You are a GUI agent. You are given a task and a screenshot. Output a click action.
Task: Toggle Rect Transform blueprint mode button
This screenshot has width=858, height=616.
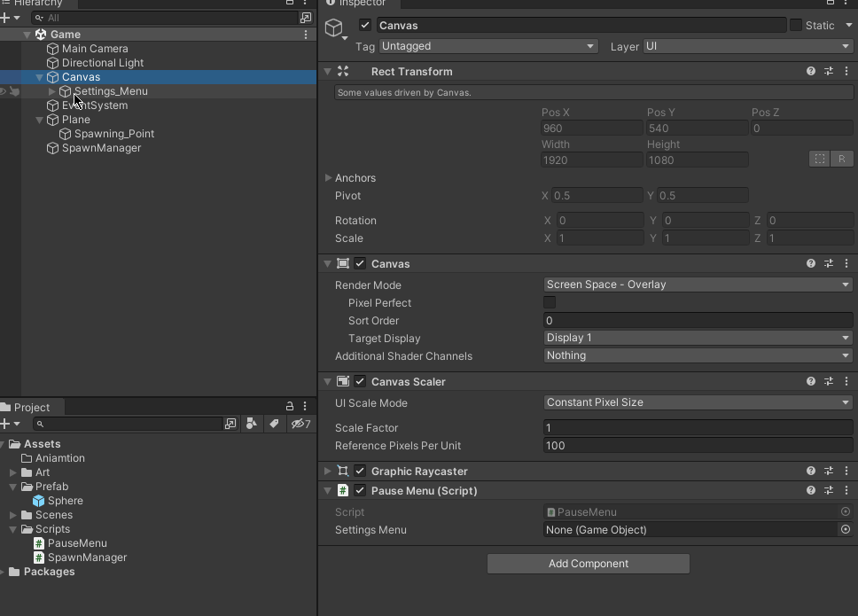click(820, 159)
